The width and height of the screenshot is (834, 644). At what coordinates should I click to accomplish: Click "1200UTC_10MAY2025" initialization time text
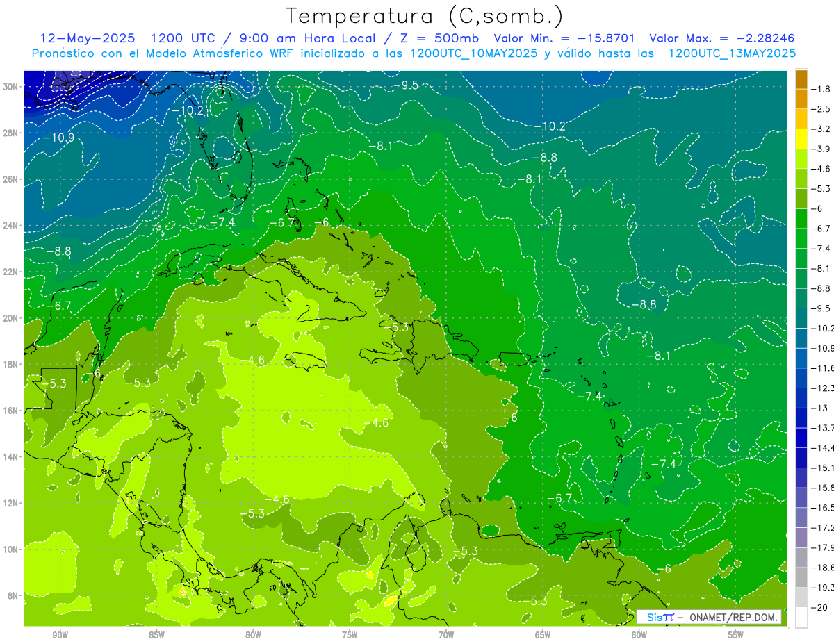pyautogui.click(x=473, y=53)
